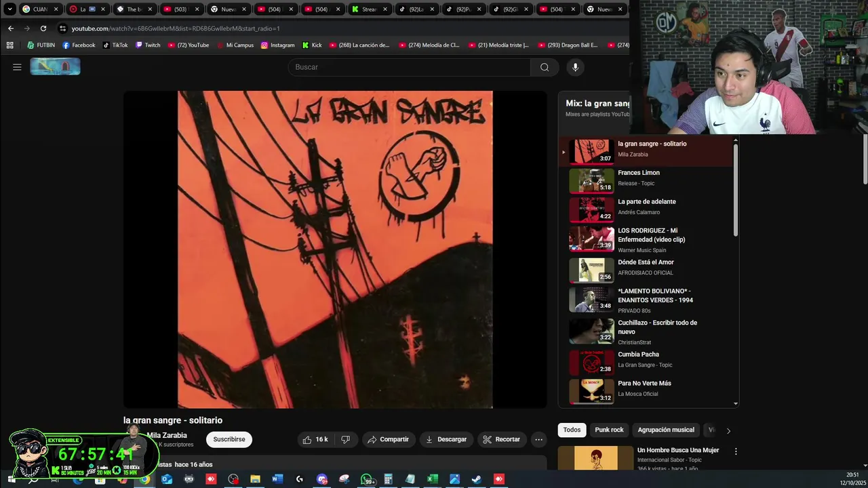Open options menu for Un Hombre Busca Una Mujer

[736, 451]
